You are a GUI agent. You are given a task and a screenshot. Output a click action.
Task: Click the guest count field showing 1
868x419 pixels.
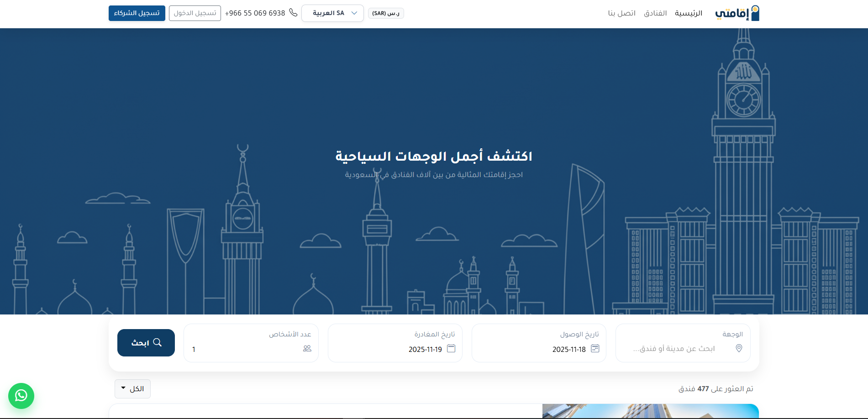(228, 350)
